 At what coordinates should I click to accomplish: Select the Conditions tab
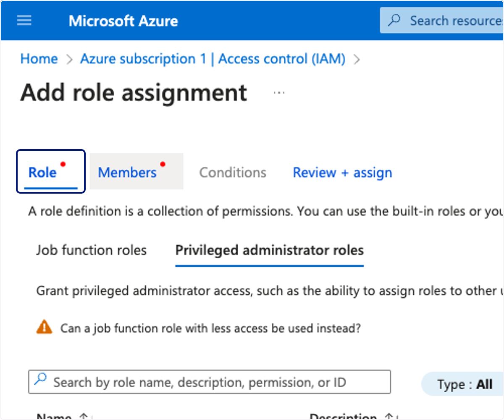233,173
